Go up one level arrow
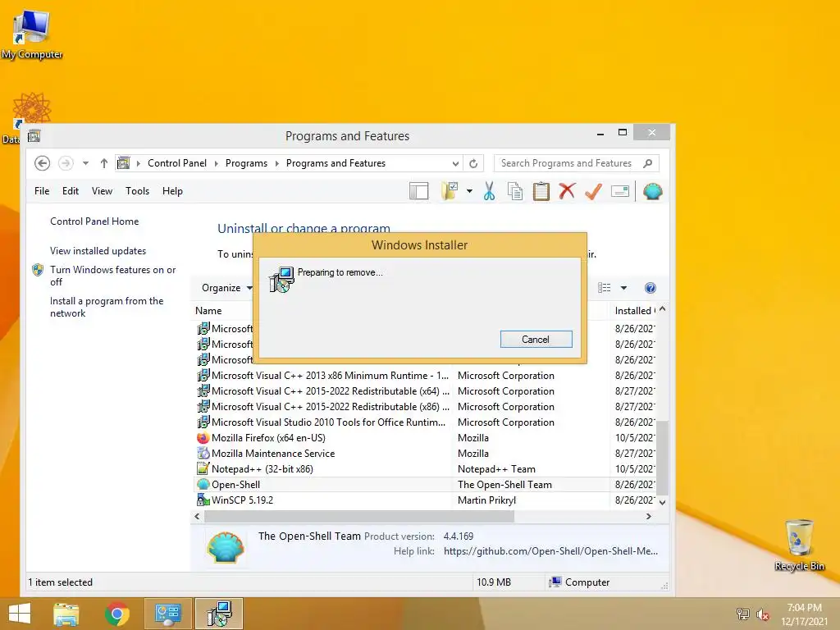The image size is (840, 630). tap(104, 163)
